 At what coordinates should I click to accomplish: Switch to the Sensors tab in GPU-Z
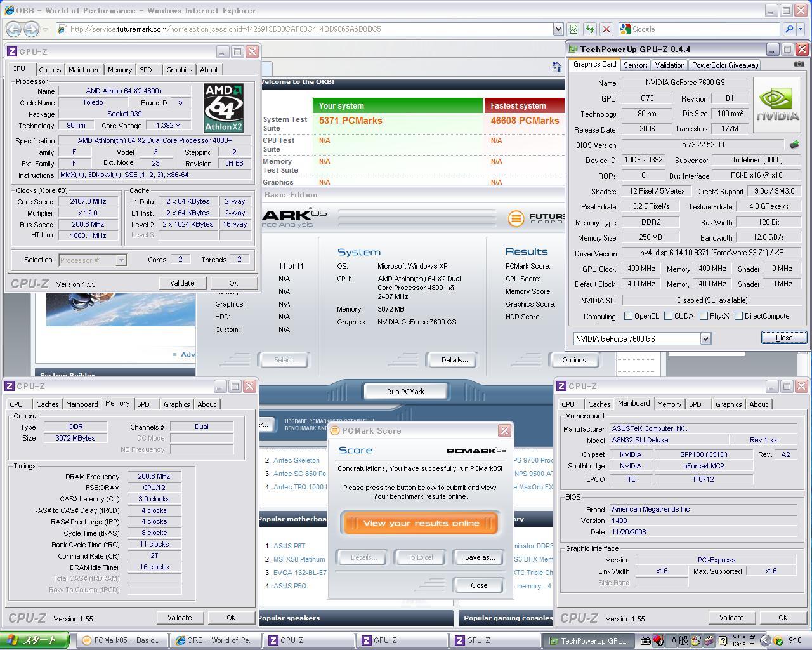pyautogui.click(x=636, y=65)
